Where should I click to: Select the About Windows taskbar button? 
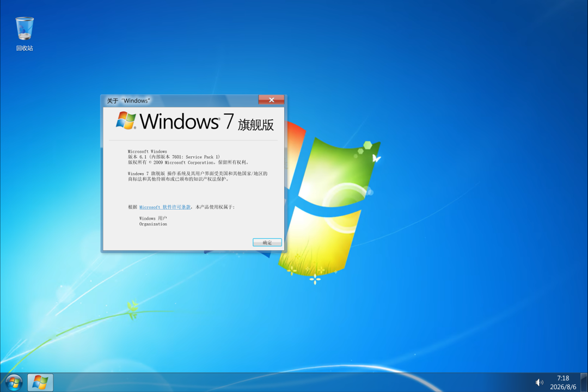[40, 382]
